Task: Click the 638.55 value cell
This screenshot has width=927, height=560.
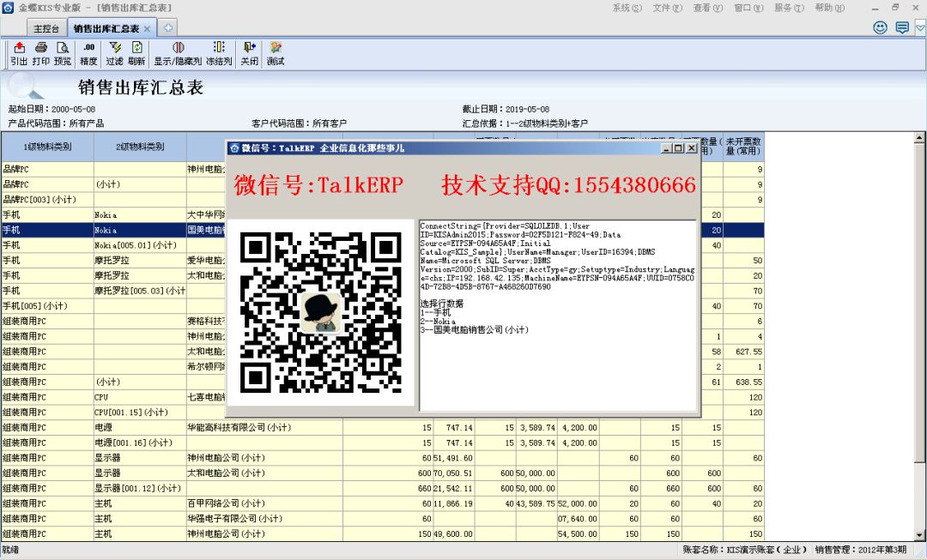Action: [743, 382]
